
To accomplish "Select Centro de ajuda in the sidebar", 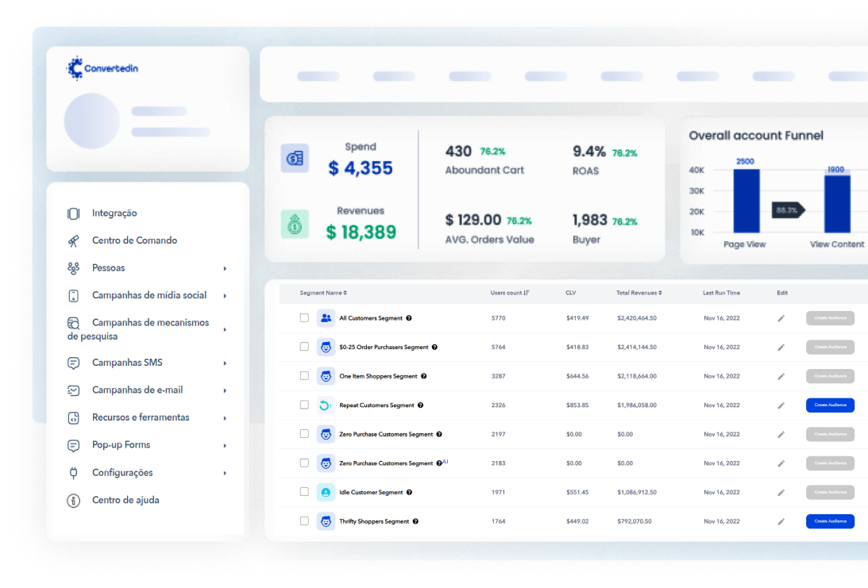I will pos(125,500).
